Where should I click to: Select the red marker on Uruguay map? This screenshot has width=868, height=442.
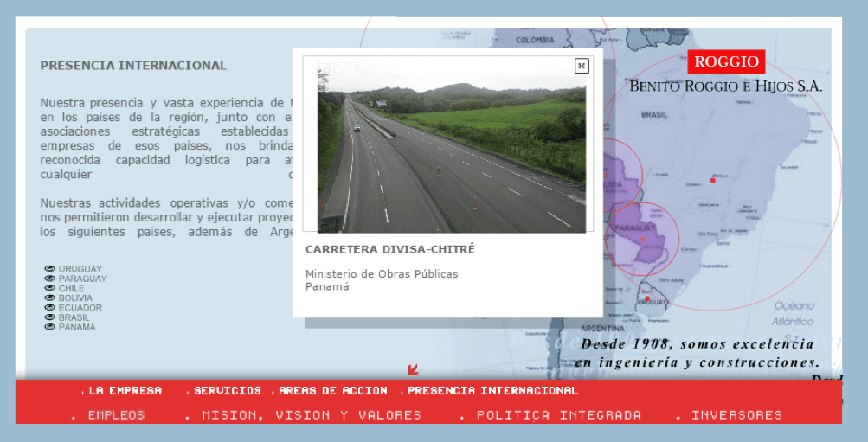click(647, 299)
